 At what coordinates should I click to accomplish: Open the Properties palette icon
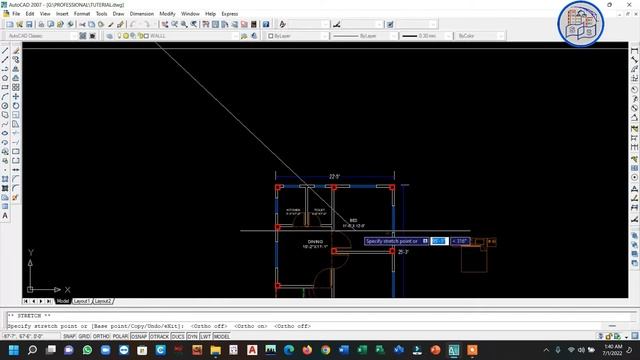(206, 24)
